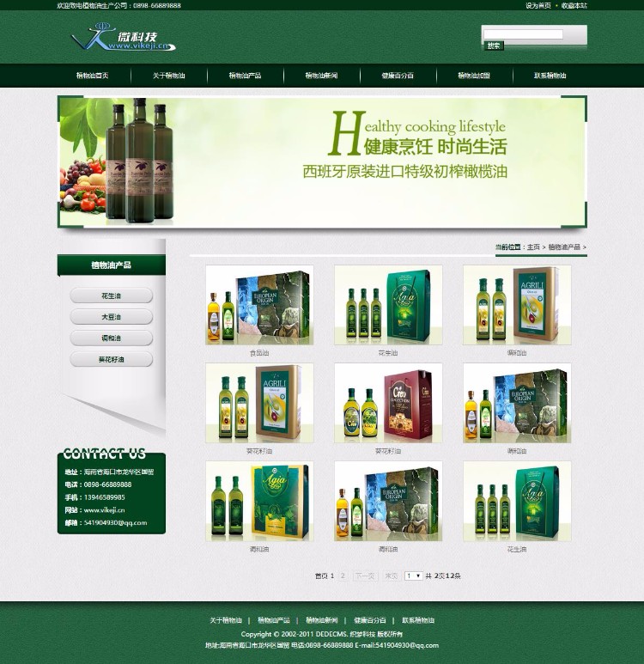Click the 微科技 vikeji.cn logo
The width and height of the screenshot is (644, 664).
tap(123, 37)
